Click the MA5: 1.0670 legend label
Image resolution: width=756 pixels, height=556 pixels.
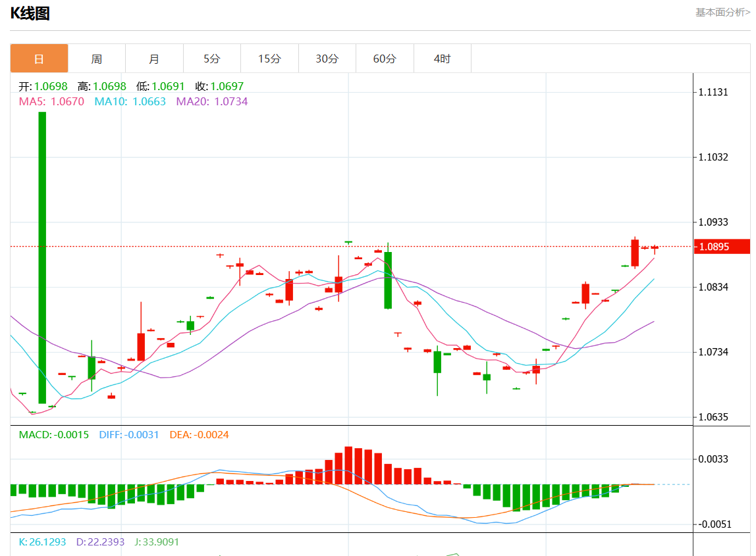point(51,101)
